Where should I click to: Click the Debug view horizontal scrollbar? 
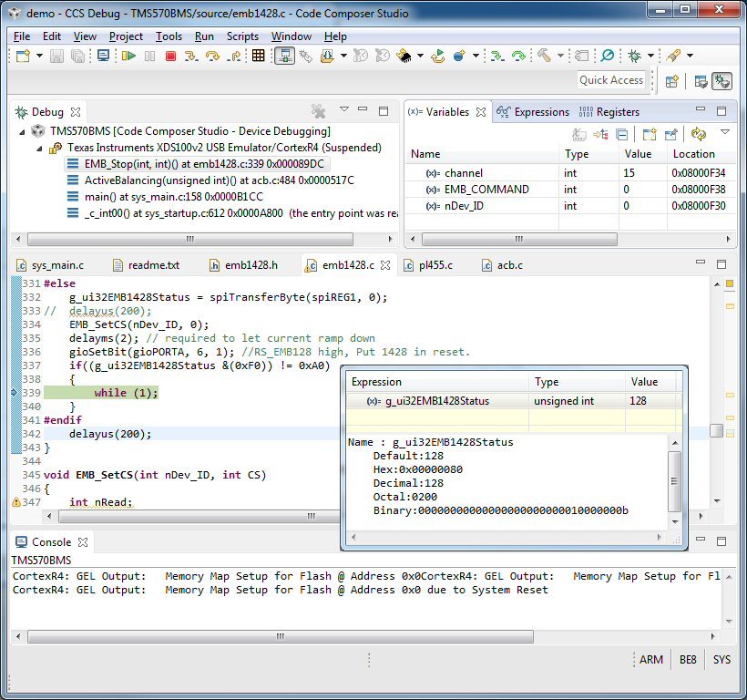pyautogui.click(x=190, y=239)
